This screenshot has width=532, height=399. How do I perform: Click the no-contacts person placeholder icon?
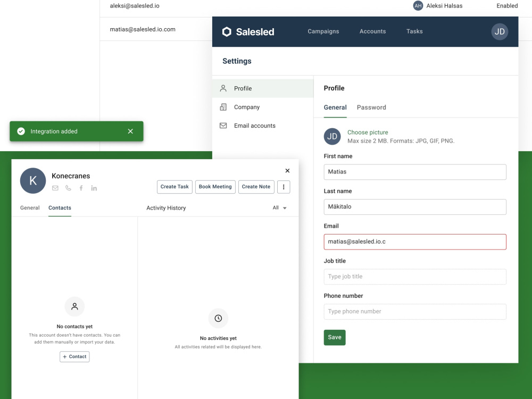pyautogui.click(x=74, y=306)
